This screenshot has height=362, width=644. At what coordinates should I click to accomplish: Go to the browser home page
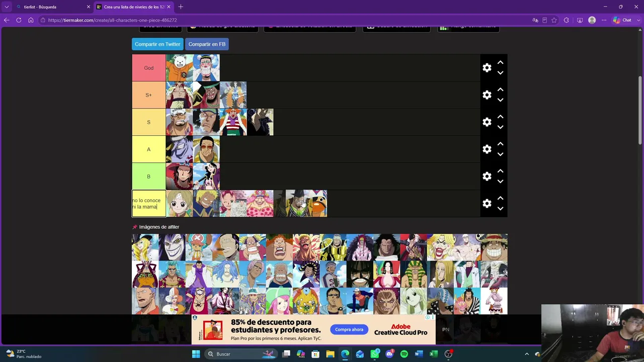(x=31, y=20)
